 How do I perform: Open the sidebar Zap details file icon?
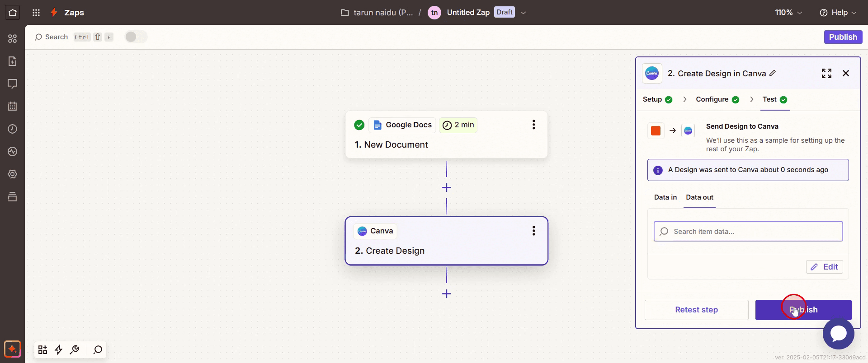13,61
